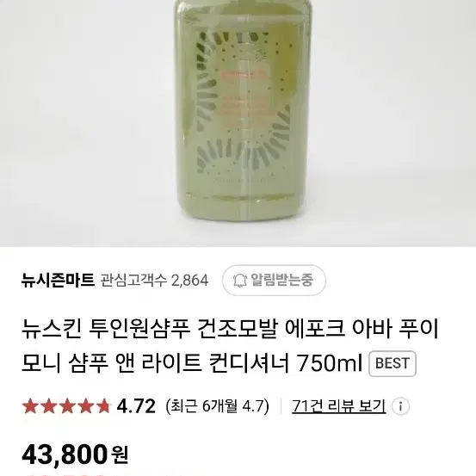This screenshot has width=476, height=476.
Task: Click the info icon beside review link
Action: [400, 406]
